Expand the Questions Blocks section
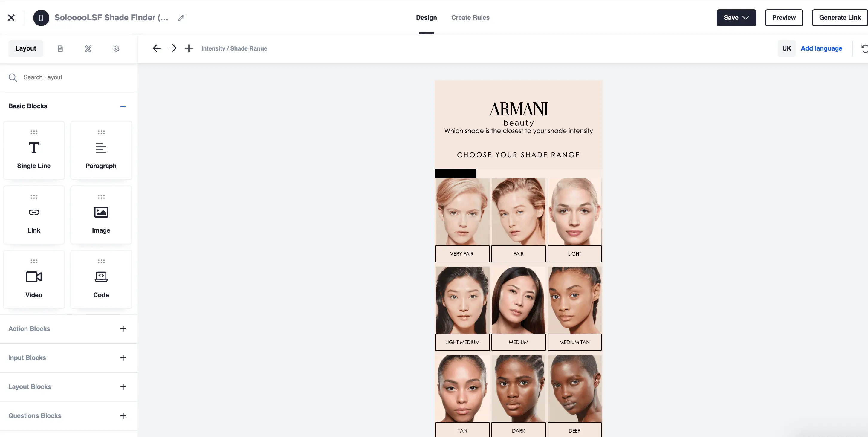The width and height of the screenshot is (868, 437). (x=123, y=416)
